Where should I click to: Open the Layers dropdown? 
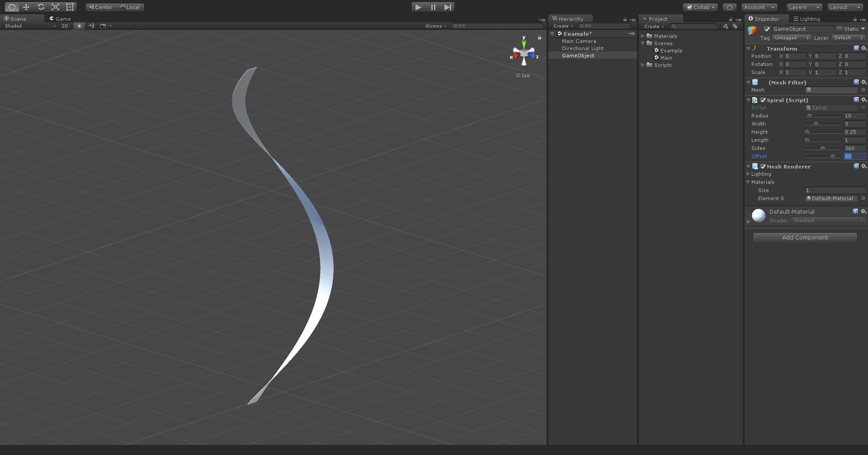(804, 7)
